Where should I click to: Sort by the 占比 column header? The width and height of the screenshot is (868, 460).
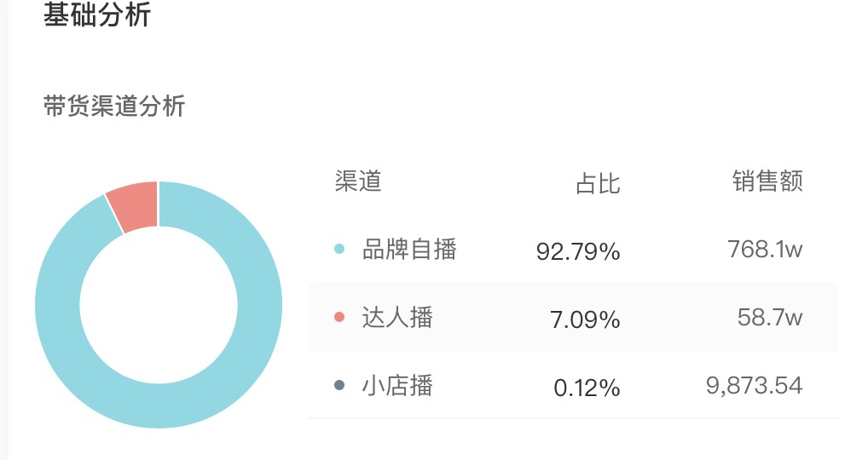[x=598, y=183]
